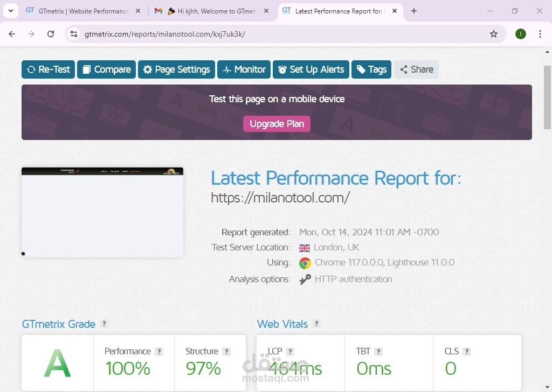The height and width of the screenshot is (392, 552).
Task: Open a new browser tab
Action: tap(414, 11)
